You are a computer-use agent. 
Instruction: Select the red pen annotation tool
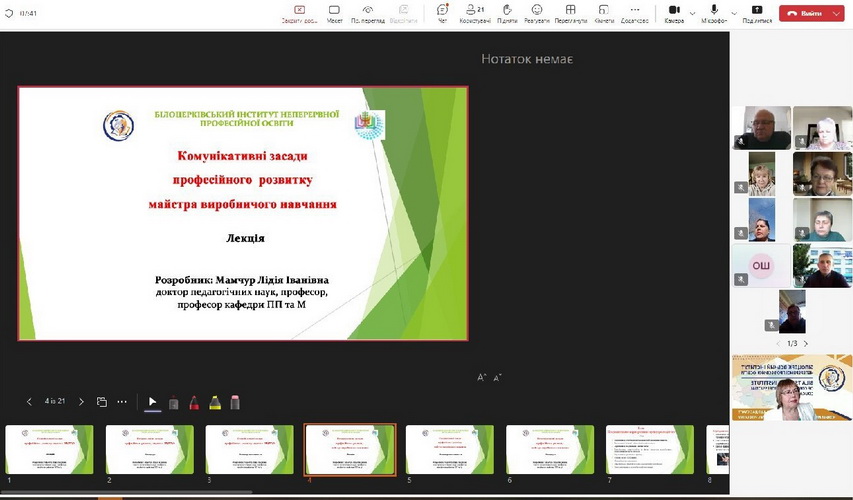point(194,402)
